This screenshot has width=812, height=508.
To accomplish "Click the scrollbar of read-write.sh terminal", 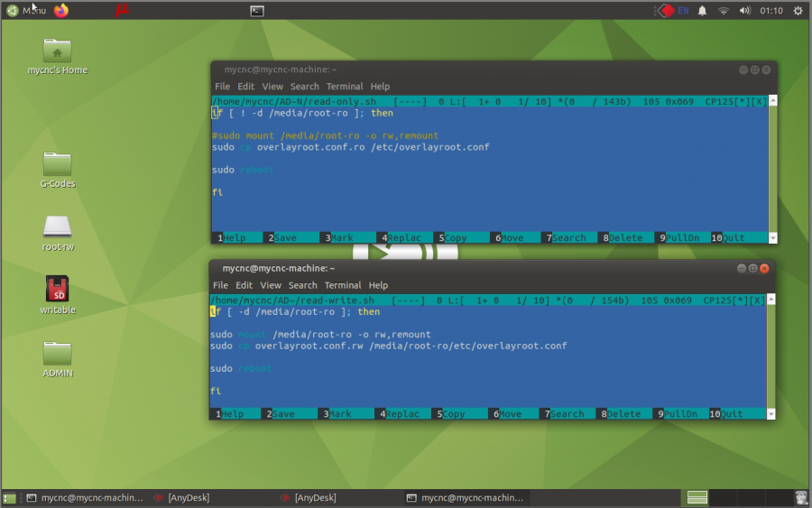I will pyautogui.click(x=770, y=356).
